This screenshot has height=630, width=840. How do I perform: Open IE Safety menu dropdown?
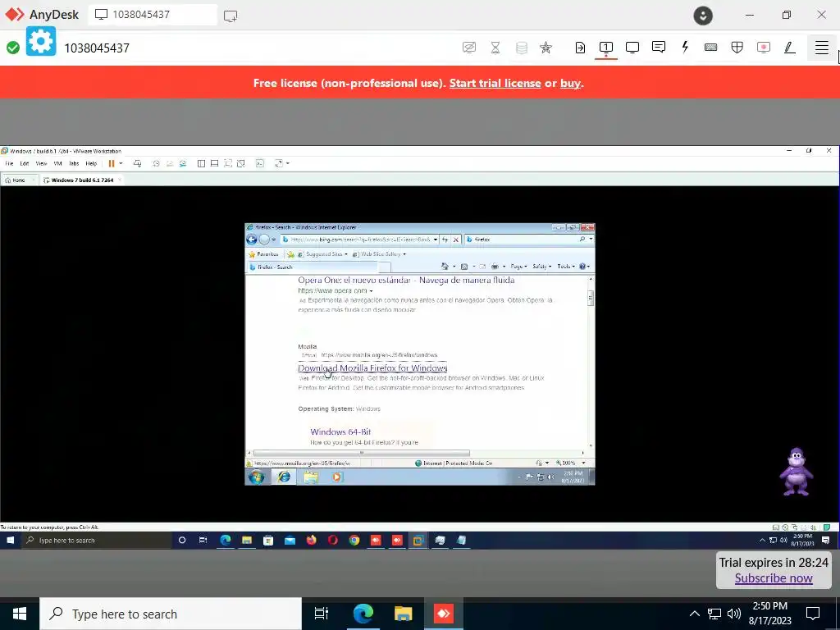pos(542,267)
